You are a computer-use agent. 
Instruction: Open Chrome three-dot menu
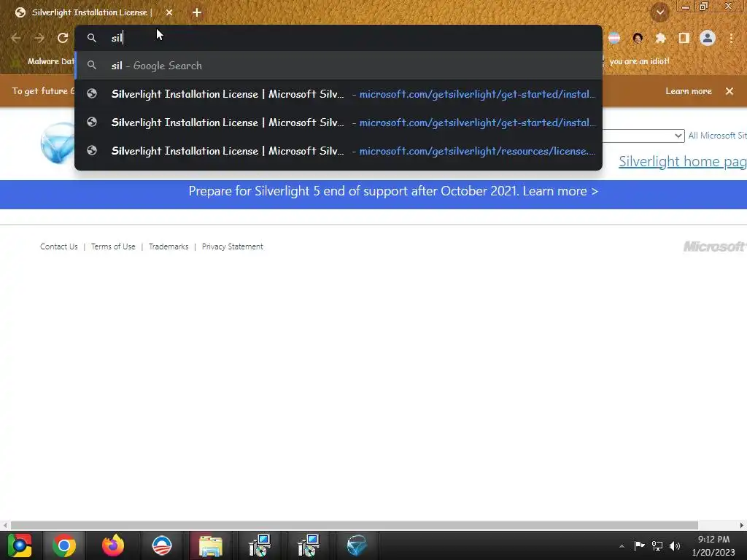point(731,38)
